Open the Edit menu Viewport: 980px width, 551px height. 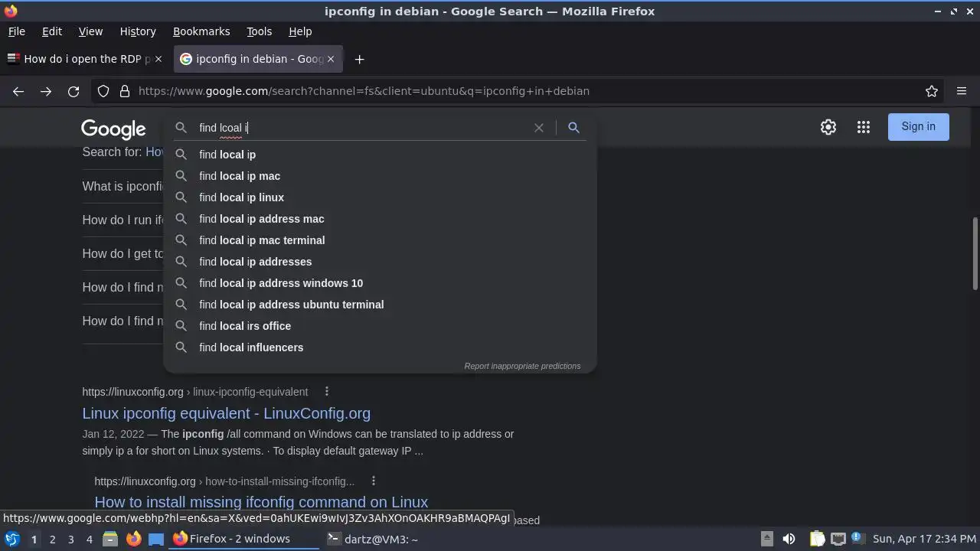pos(52,31)
